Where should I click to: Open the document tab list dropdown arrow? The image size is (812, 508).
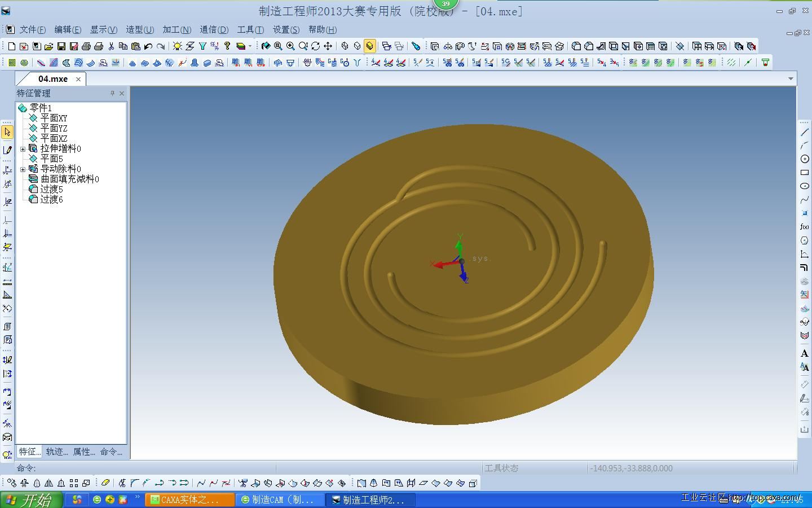(x=791, y=79)
